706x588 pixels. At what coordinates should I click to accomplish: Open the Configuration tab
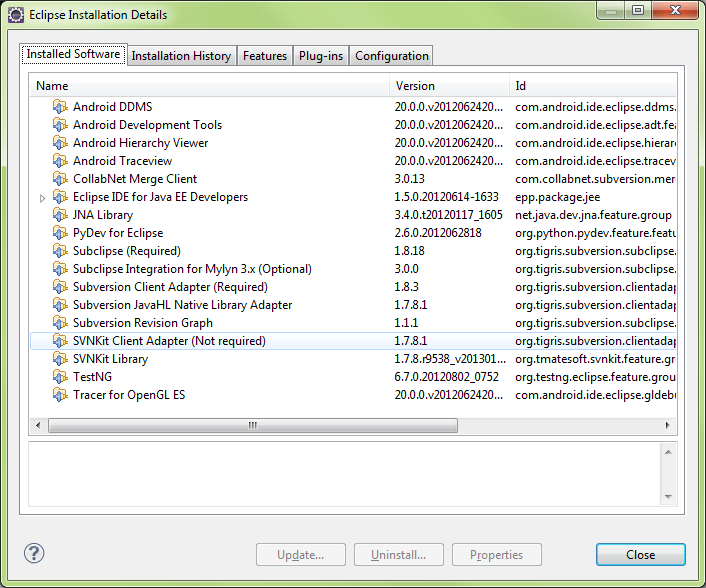(x=392, y=56)
